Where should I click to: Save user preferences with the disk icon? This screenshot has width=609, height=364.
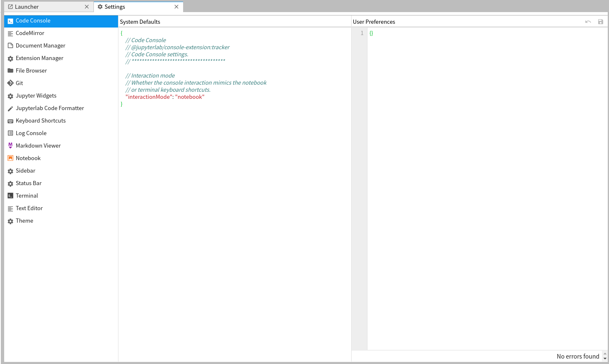point(601,22)
